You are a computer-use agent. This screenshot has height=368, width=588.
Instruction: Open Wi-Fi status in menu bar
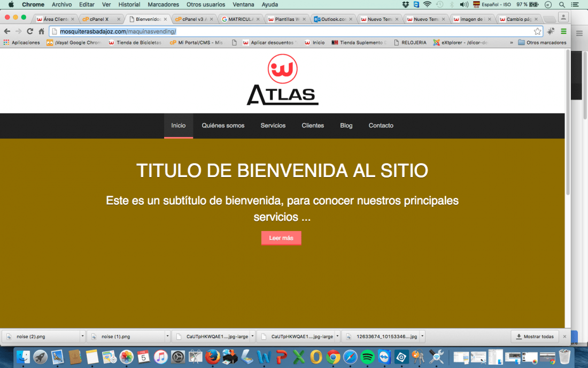coord(427,4)
